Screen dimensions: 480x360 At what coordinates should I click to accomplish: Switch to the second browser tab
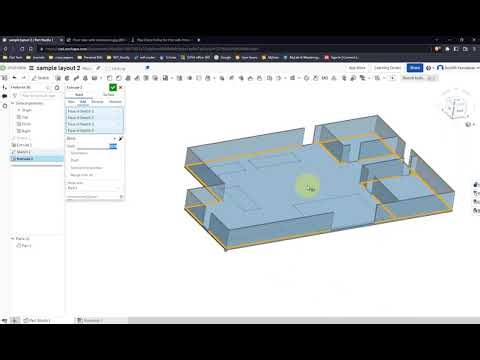pos(97,40)
